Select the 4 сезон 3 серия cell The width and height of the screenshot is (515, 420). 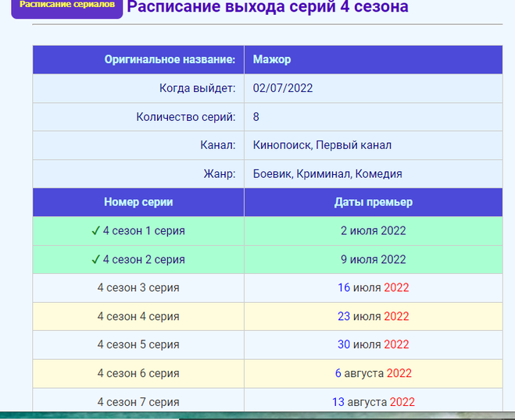point(138,288)
